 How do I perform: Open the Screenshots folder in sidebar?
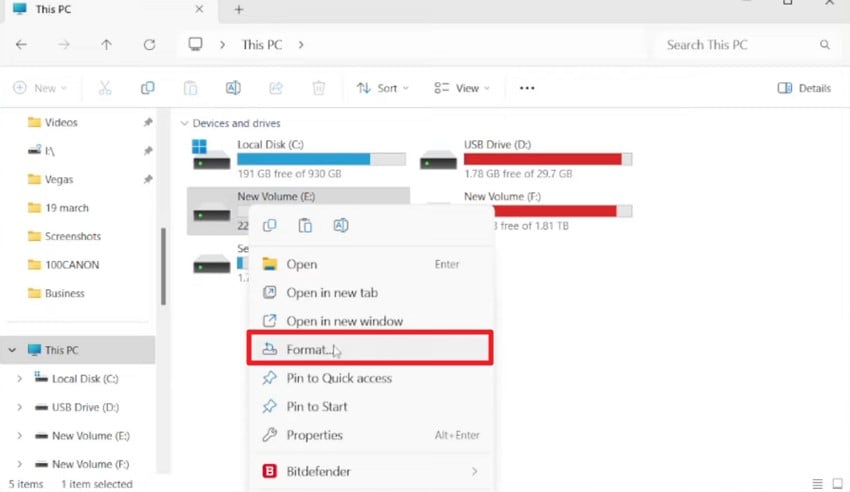[65, 236]
